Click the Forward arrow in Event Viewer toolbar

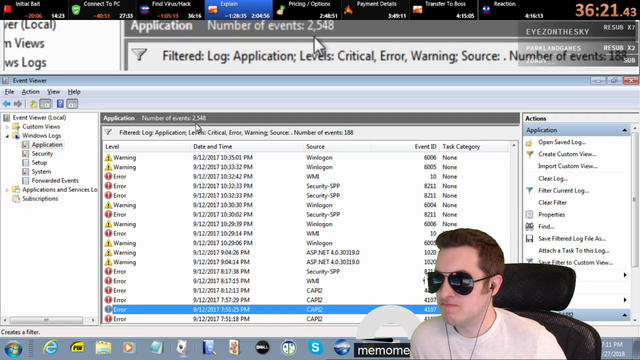[18, 104]
